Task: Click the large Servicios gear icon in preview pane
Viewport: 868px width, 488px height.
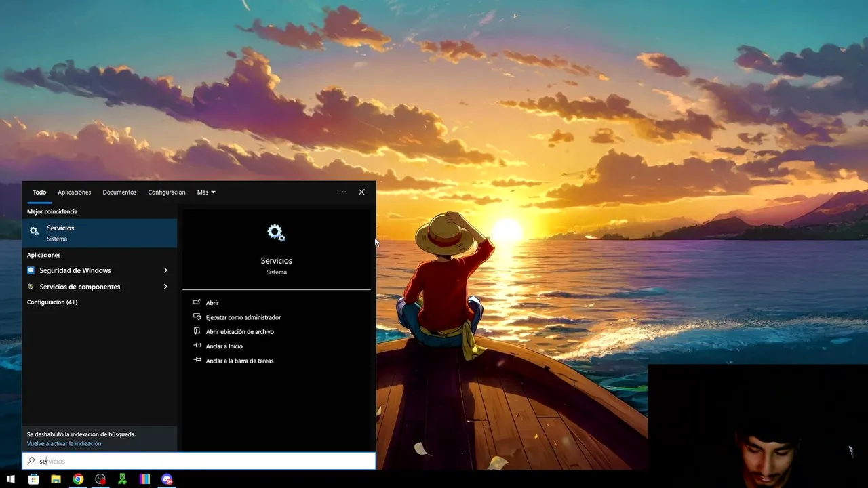Action: point(276,233)
